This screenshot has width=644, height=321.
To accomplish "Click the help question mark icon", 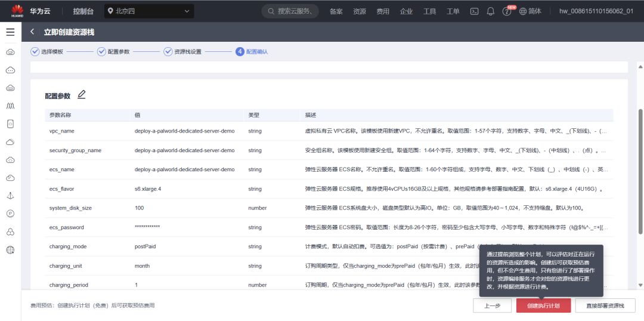I will pos(507,11).
